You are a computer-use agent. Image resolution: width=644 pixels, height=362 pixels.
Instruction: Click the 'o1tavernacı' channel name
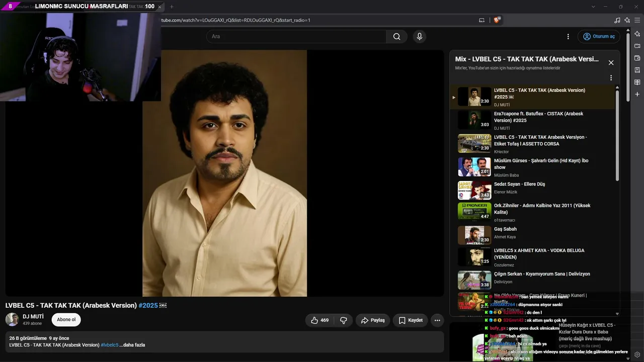click(x=505, y=220)
